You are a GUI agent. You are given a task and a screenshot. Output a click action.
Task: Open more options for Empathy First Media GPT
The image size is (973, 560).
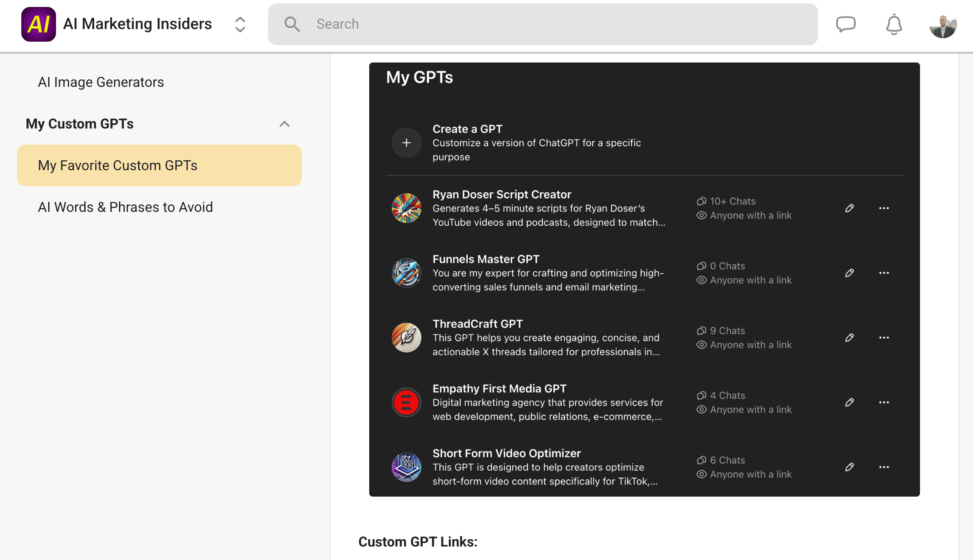pyautogui.click(x=884, y=402)
